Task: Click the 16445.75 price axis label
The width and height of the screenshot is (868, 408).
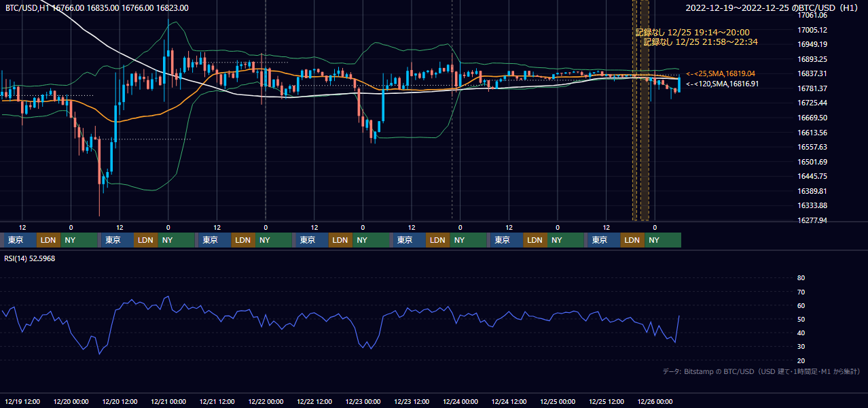Action: pyautogui.click(x=812, y=176)
